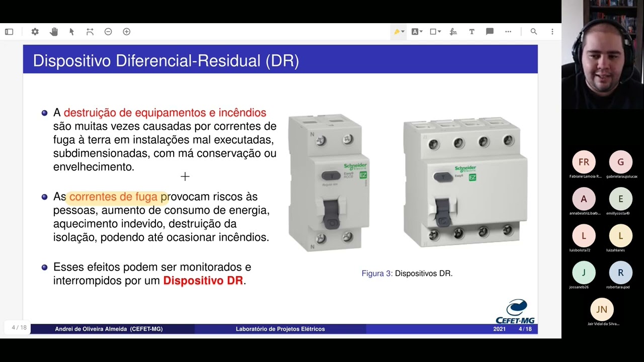Click footer year 2021
The height and width of the screenshot is (362, 644).
[500, 329]
